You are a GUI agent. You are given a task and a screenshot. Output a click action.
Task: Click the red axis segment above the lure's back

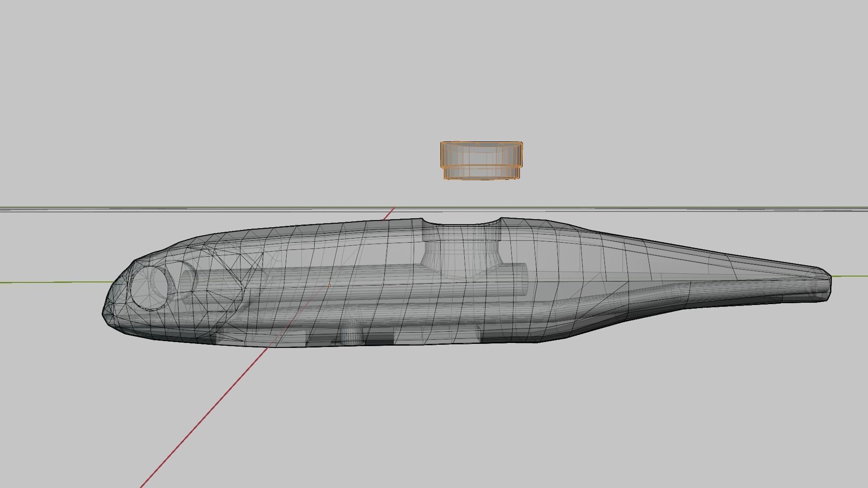coord(389,214)
